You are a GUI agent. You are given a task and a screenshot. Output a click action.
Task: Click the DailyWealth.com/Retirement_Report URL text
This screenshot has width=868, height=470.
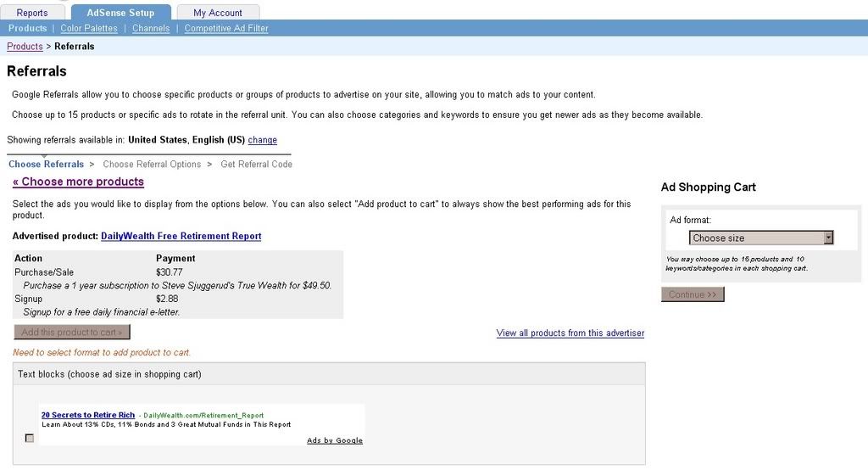(203, 416)
